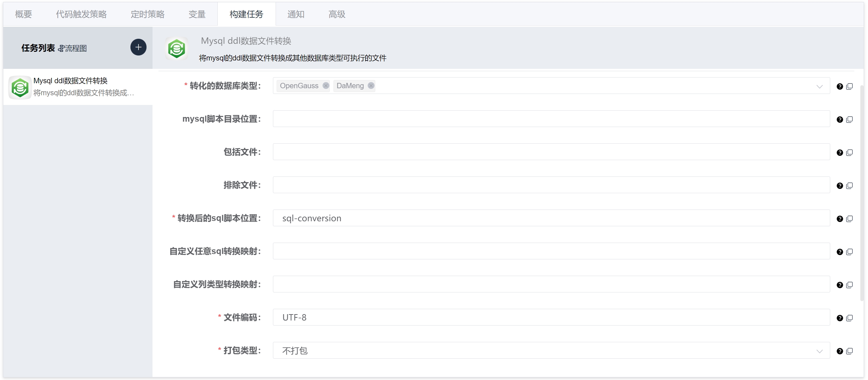Click the add task plus button
This screenshot has height=380, width=868.
(x=138, y=47)
